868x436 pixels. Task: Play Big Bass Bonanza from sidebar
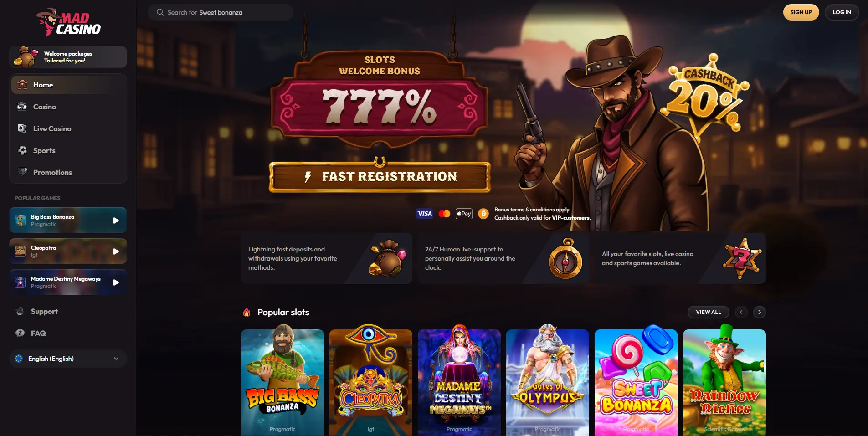coord(68,221)
